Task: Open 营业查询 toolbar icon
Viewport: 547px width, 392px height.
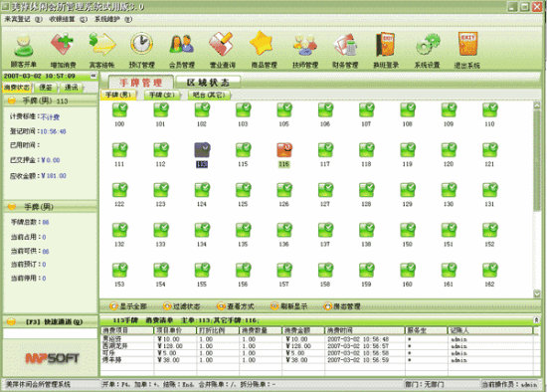Action: coord(222,50)
